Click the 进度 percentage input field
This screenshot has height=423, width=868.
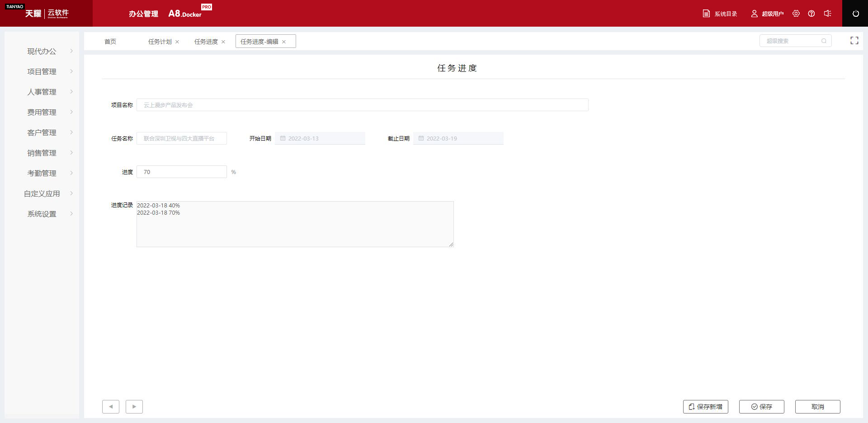(x=181, y=172)
